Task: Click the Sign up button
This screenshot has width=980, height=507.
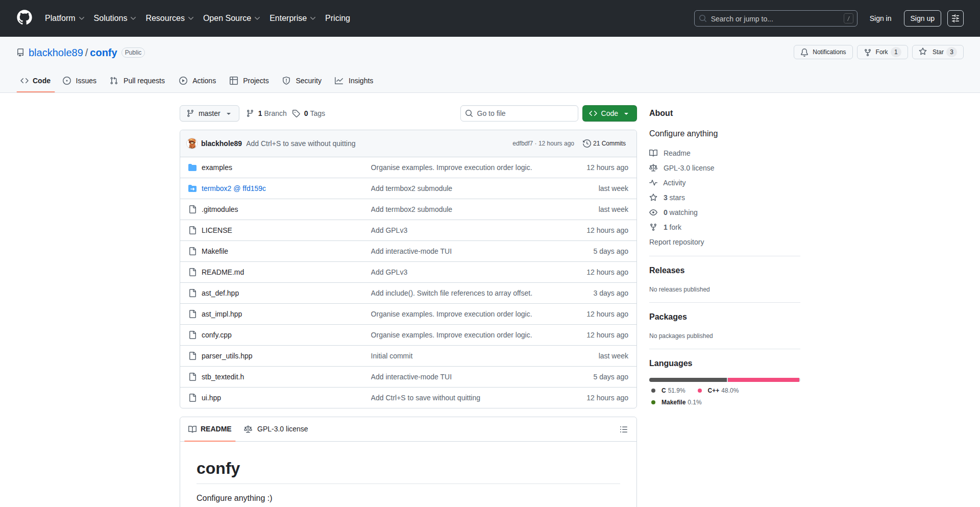Action: point(922,18)
